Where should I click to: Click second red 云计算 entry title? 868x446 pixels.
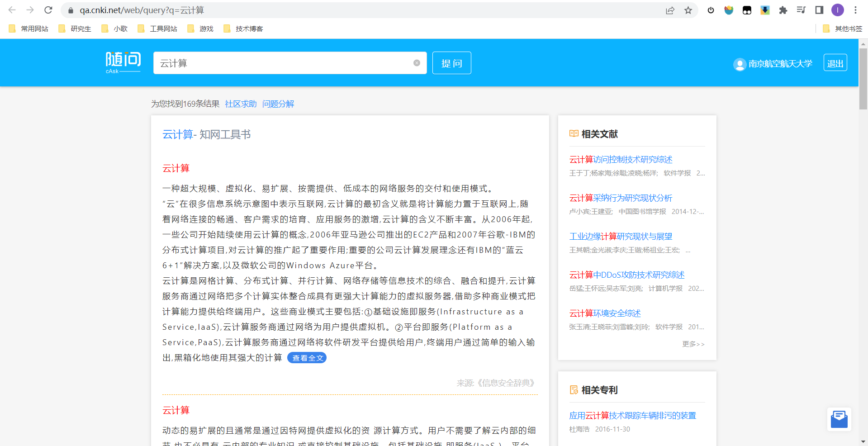pos(176,410)
